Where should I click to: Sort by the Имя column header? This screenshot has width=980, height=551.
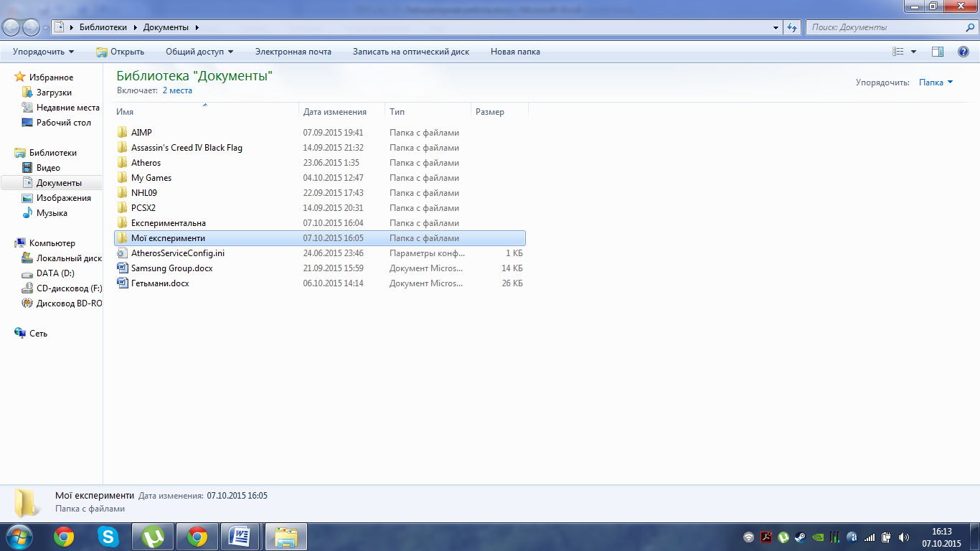pyautogui.click(x=207, y=112)
